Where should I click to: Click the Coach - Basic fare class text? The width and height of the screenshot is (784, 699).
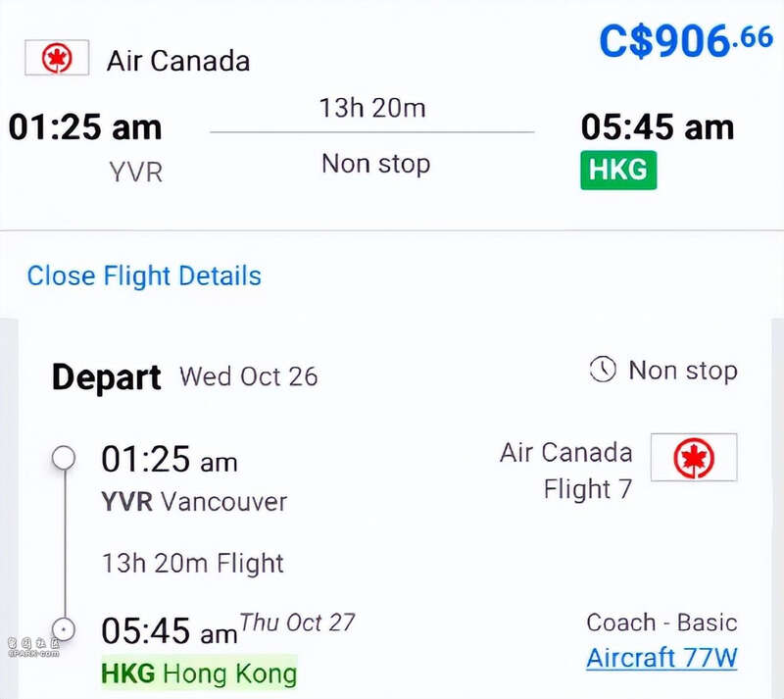661,623
